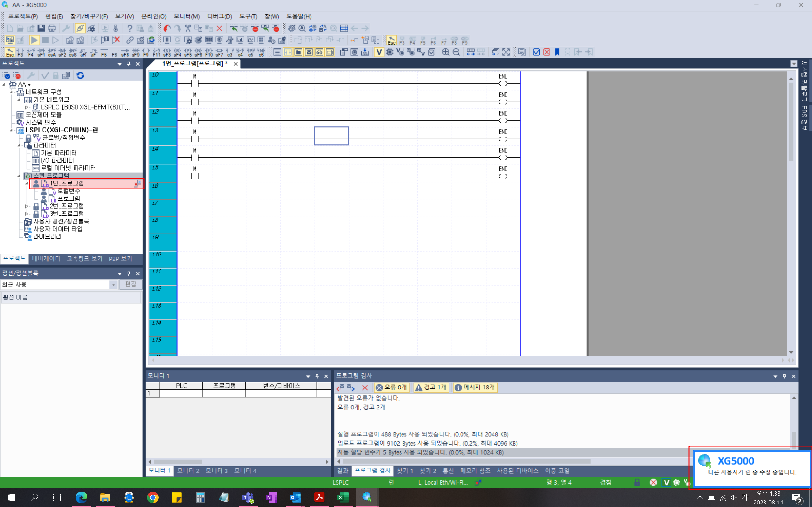The image size is (812, 507).
Task: Select the F3 normally open contact tool
Action: tap(20, 52)
